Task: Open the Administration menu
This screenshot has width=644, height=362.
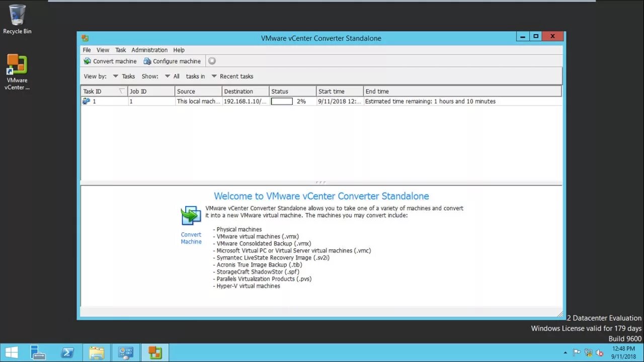Action: point(149,50)
